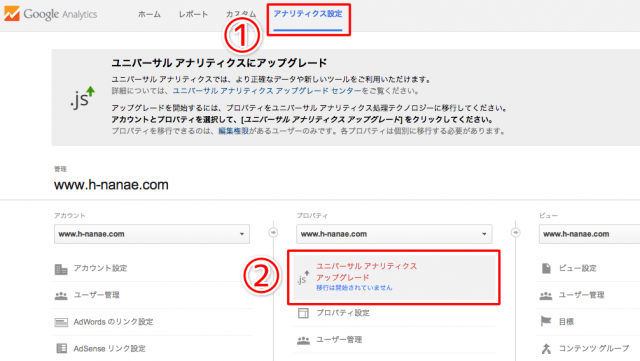Open ユニバーサル アナリティクス アップグレード センター link
This screenshot has width=640, height=361.
[x=267, y=91]
